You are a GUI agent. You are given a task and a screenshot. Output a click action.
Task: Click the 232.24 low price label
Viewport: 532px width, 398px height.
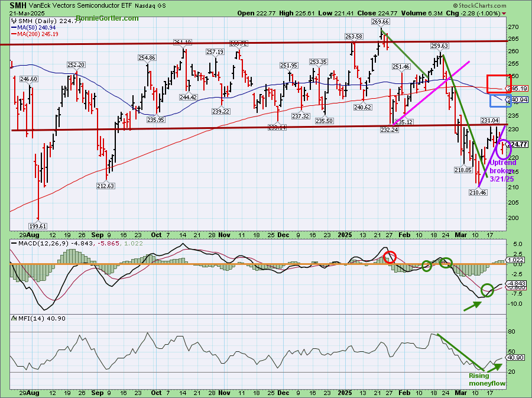(389, 130)
